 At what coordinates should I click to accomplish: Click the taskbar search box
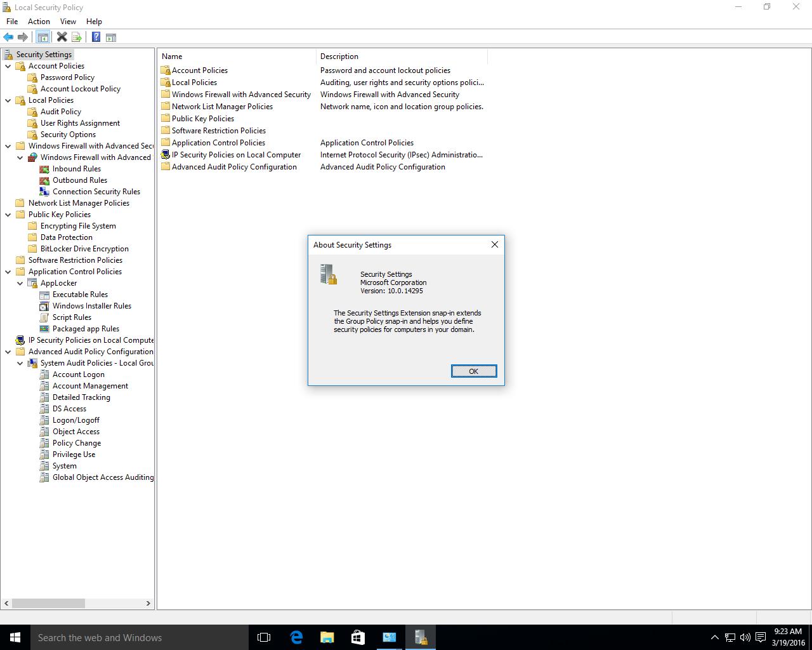tap(140, 637)
